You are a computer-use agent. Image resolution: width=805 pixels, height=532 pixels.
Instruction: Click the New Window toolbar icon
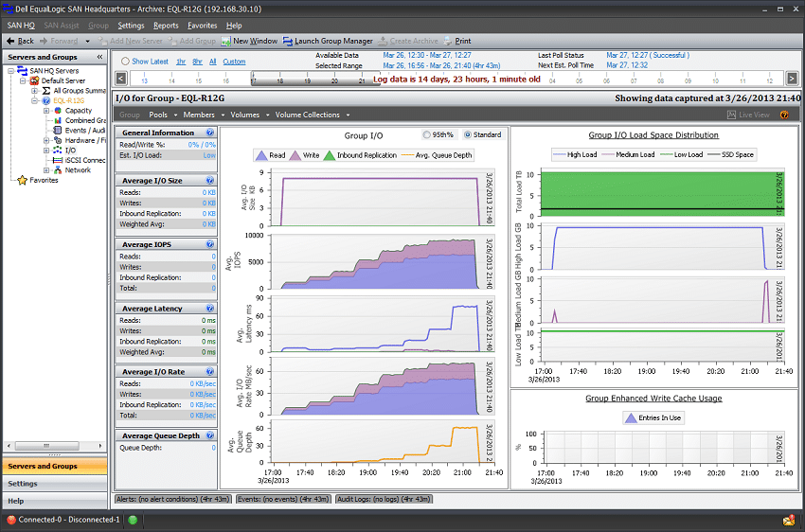(x=225, y=41)
